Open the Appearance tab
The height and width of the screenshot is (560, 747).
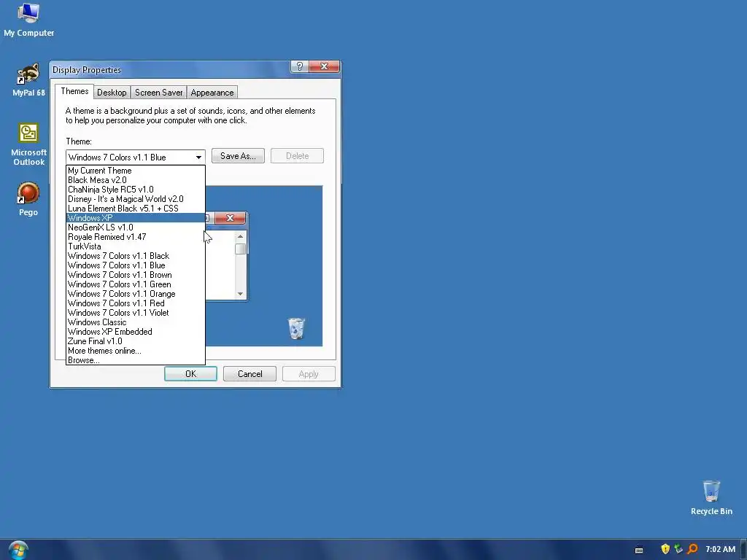(212, 93)
